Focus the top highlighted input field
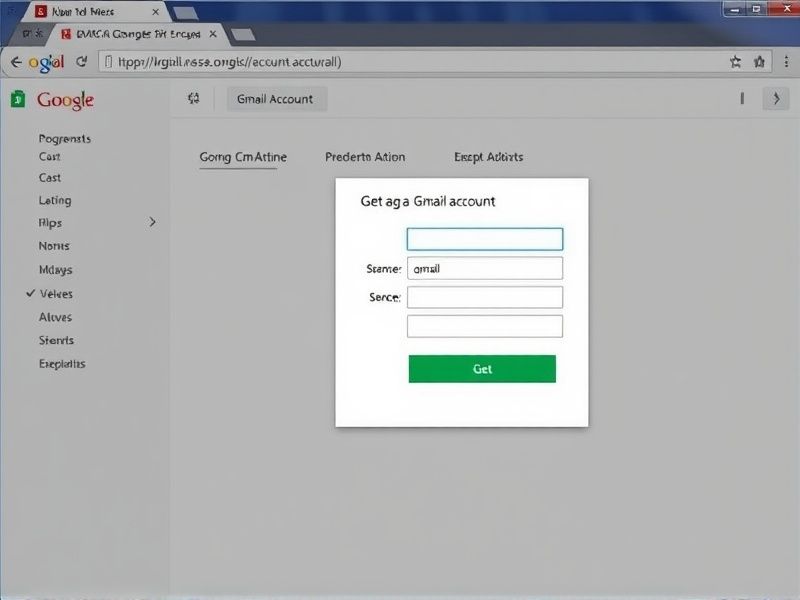The width and height of the screenshot is (800, 600). pyautogui.click(x=485, y=239)
